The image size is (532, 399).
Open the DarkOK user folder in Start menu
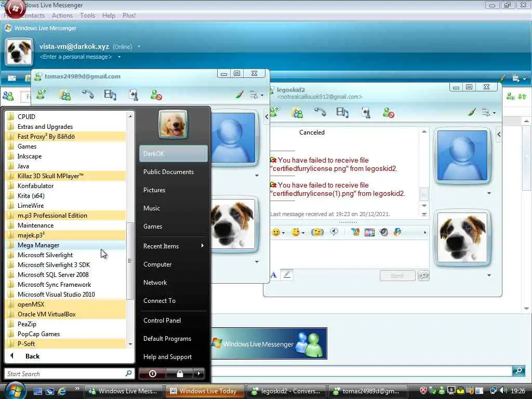(173, 154)
